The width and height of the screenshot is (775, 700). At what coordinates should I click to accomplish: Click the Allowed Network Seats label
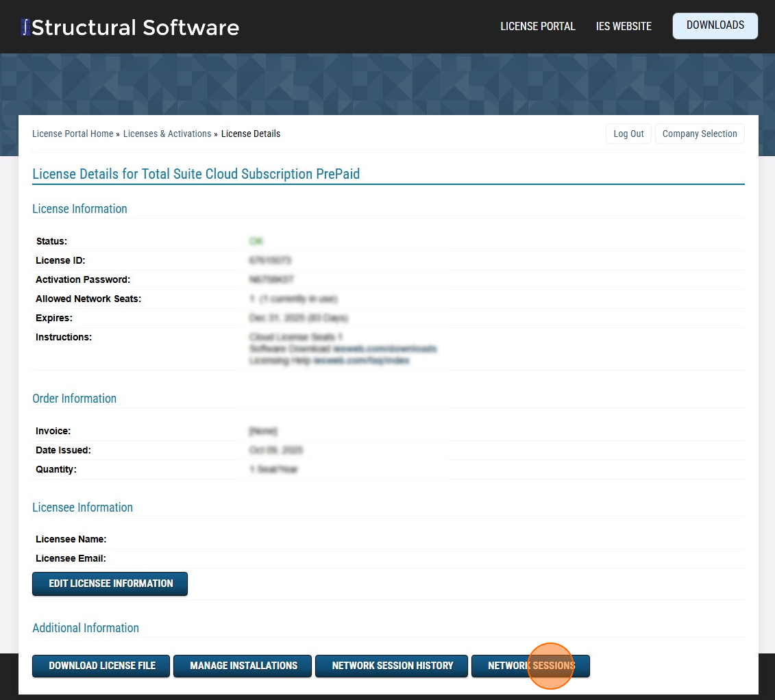(x=88, y=299)
